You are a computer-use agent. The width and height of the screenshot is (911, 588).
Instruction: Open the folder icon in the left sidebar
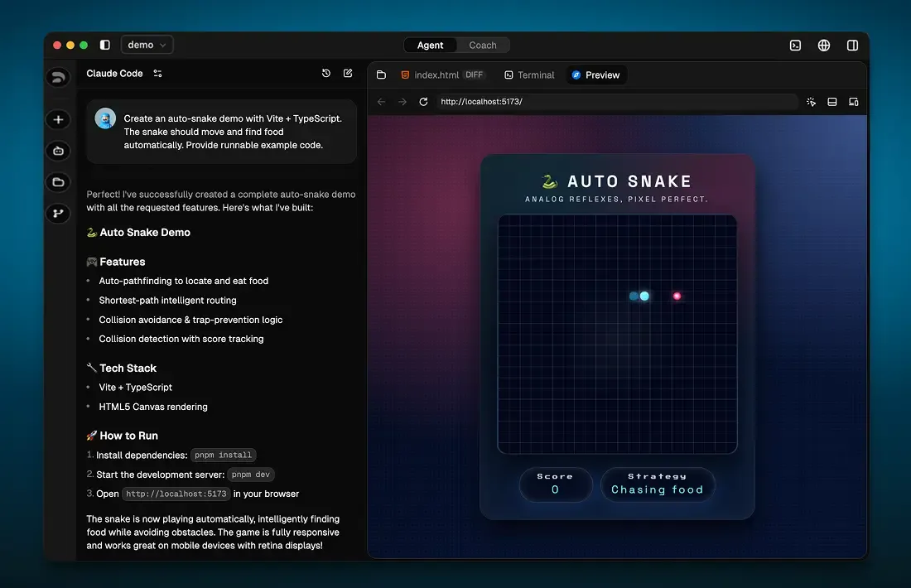pyautogui.click(x=58, y=182)
